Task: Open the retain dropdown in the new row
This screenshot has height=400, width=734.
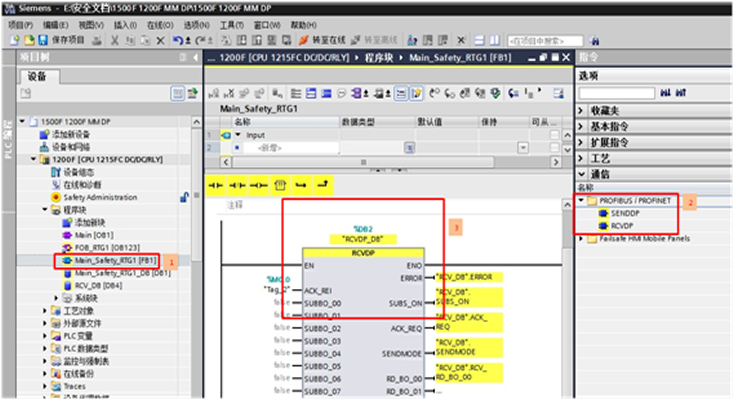Action: tap(523, 148)
